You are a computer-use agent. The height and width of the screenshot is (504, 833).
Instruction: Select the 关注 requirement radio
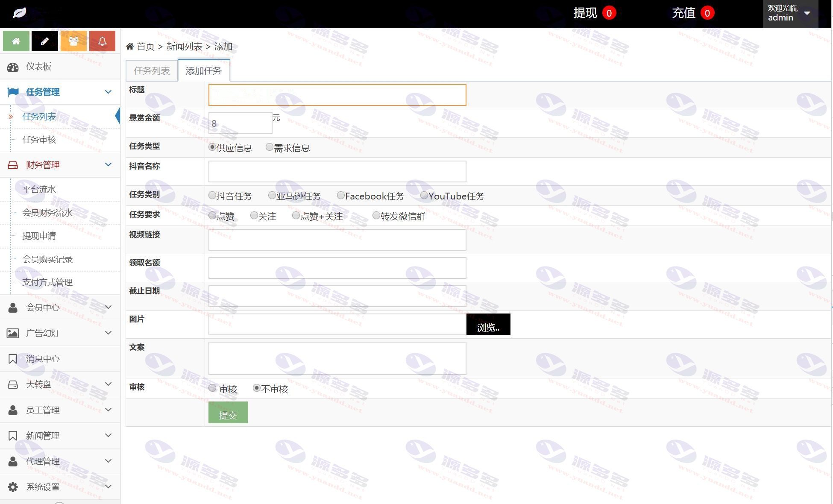click(x=254, y=215)
